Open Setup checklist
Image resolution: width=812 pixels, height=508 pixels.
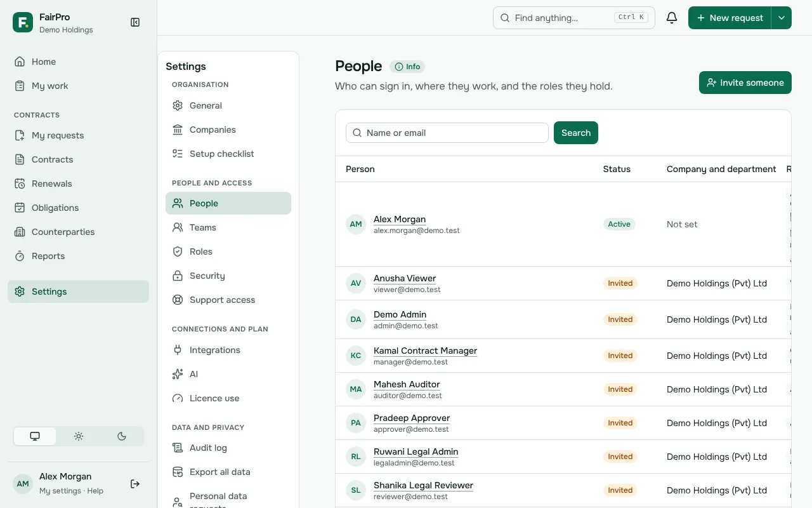click(x=228, y=154)
